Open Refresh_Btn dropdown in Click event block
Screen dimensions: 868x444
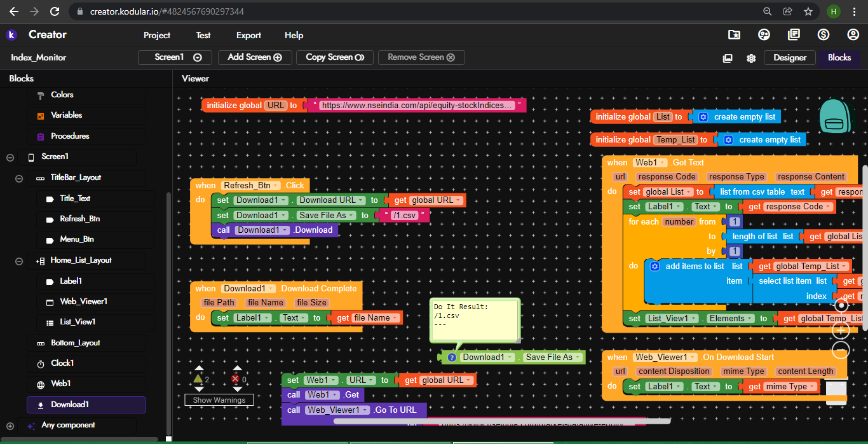click(250, 186)
